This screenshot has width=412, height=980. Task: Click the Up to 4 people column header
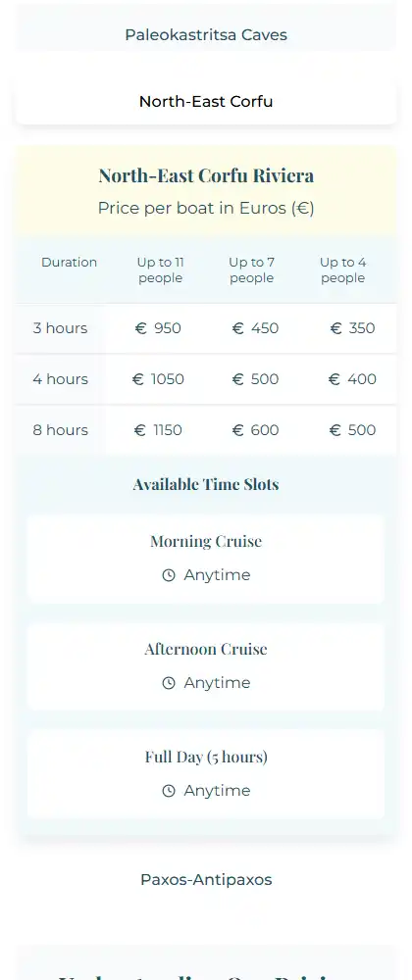(x=342, y=270)
